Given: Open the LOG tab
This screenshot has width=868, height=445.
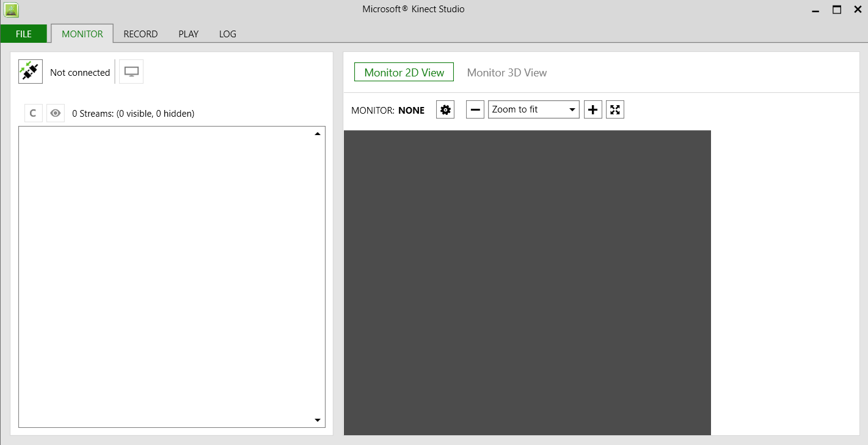Looking at the screenshot, I should coord(227,34).
